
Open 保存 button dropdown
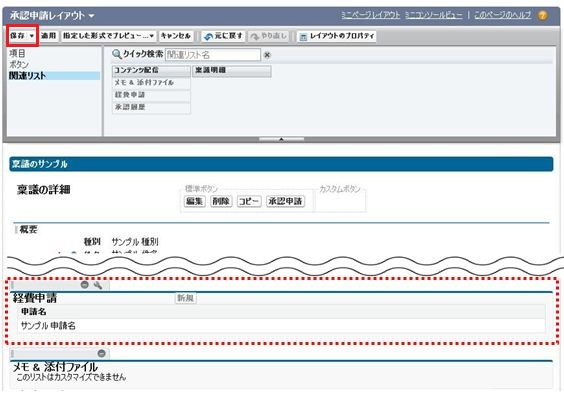pos(32,36)
